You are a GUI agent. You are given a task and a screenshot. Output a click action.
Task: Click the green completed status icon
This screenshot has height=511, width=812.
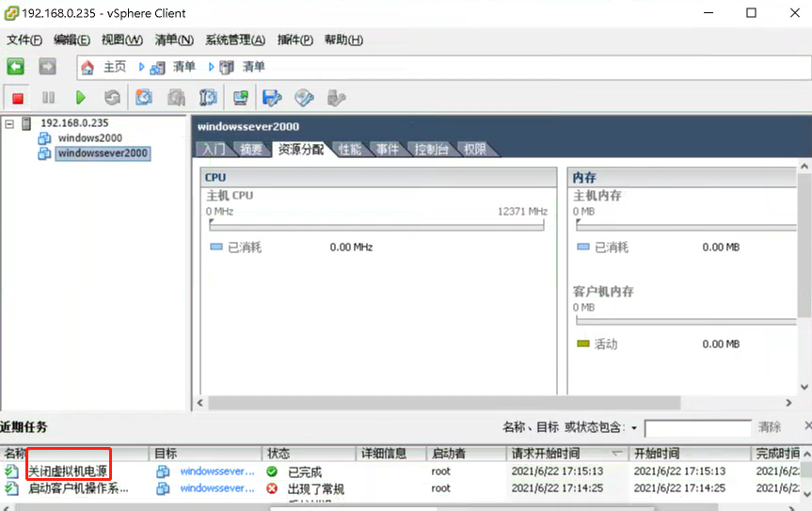tap(272, 471)
